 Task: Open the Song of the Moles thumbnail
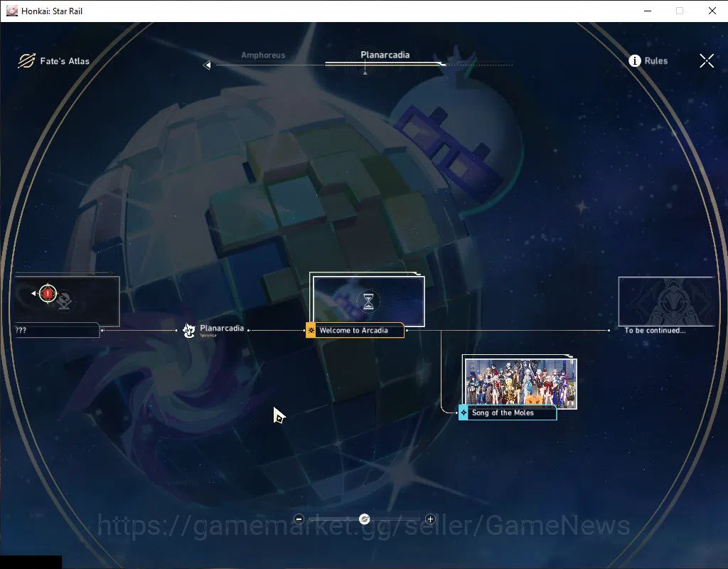[520, 383]
